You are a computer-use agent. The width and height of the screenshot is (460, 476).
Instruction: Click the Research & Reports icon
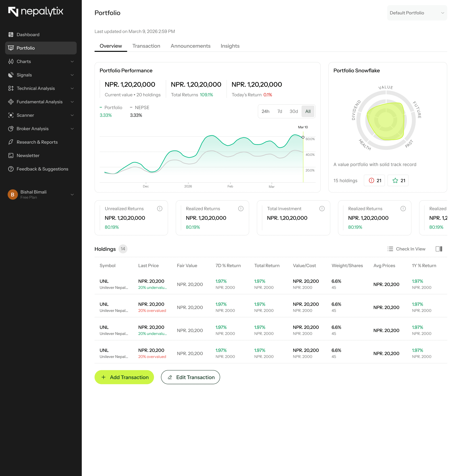coord(11,142)
